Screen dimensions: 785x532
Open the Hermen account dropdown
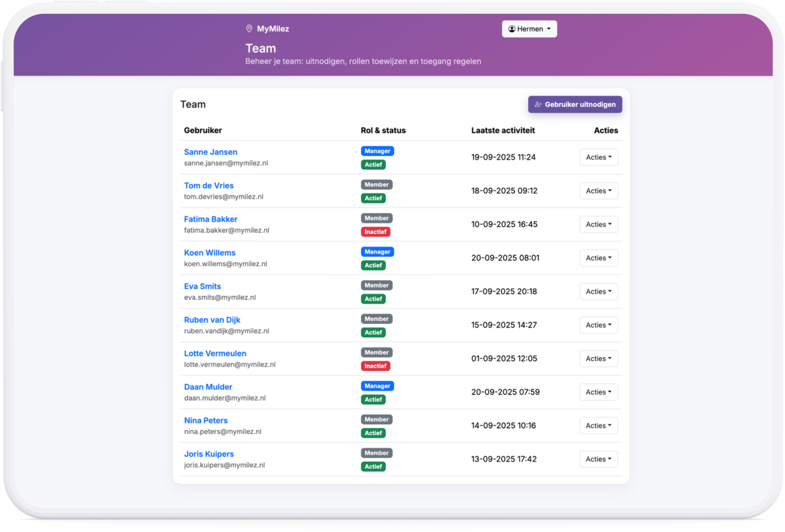(x=529, y=29)
